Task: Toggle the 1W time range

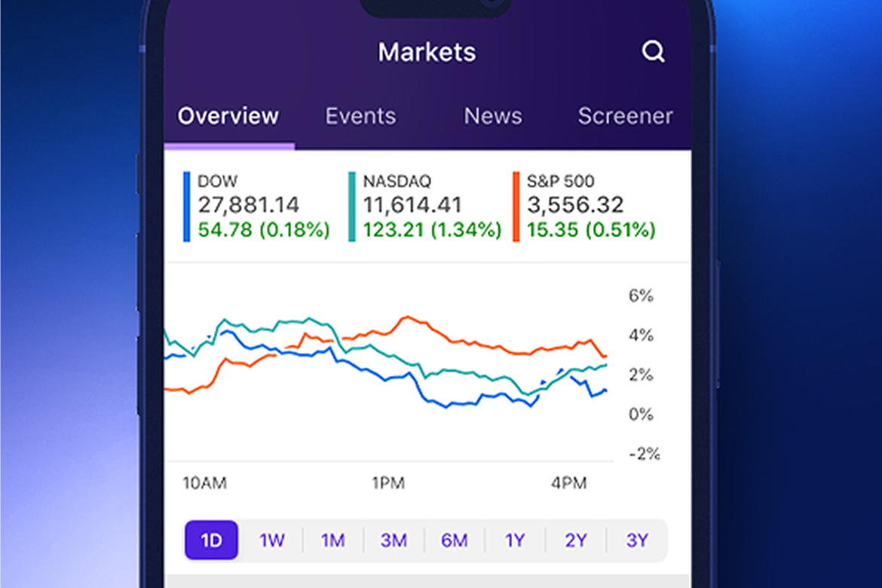Action: pyautogui.click(x=272, y=540)
